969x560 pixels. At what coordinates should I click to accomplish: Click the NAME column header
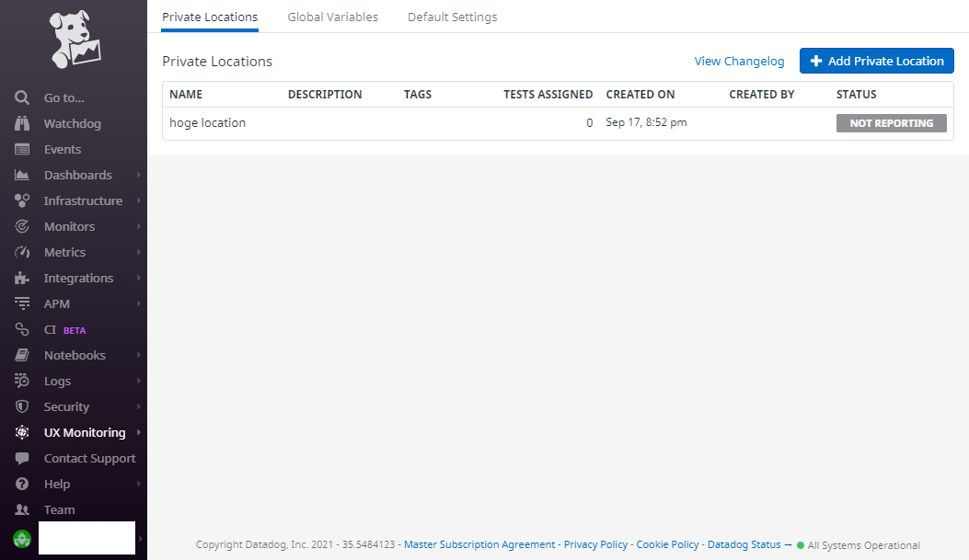click(186, 95)
